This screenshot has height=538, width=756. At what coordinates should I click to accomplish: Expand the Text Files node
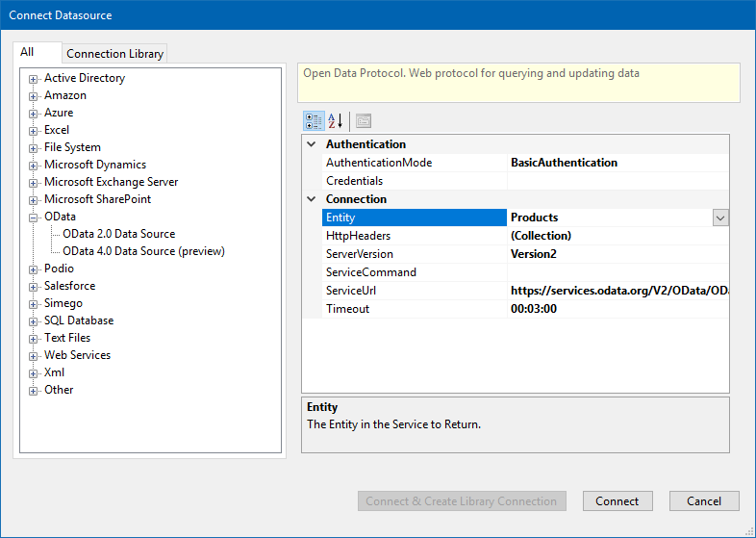[33, 339]
